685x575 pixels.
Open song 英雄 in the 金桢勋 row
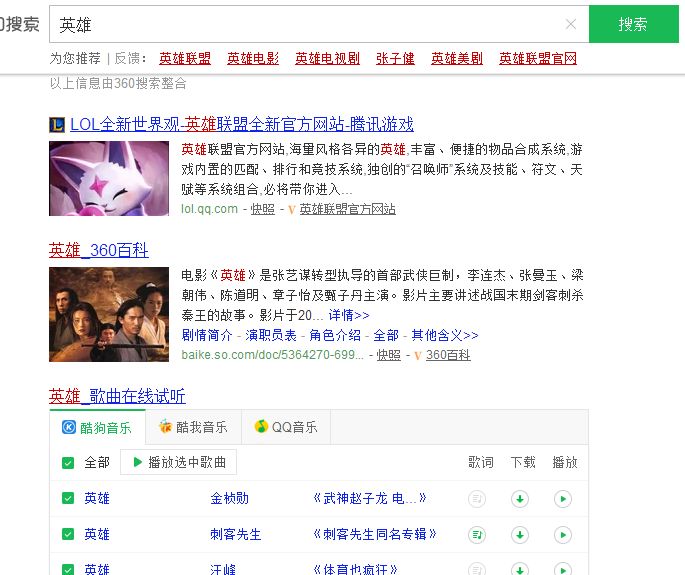point(97,498)
